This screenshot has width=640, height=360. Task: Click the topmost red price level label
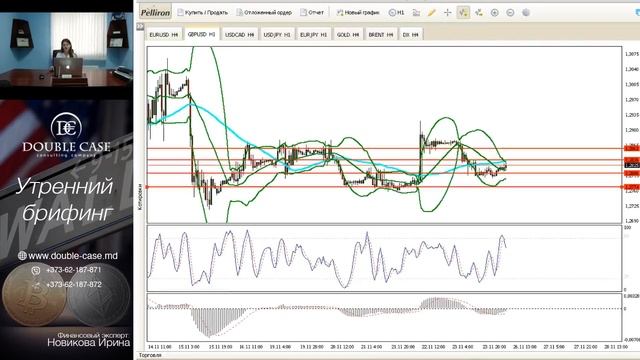(x=632, y=148)
